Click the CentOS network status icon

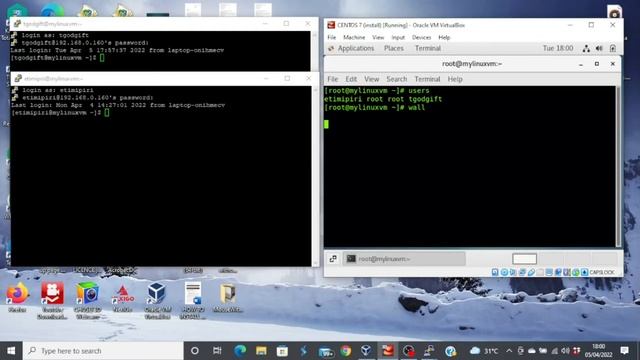click(x=586, y=48)
